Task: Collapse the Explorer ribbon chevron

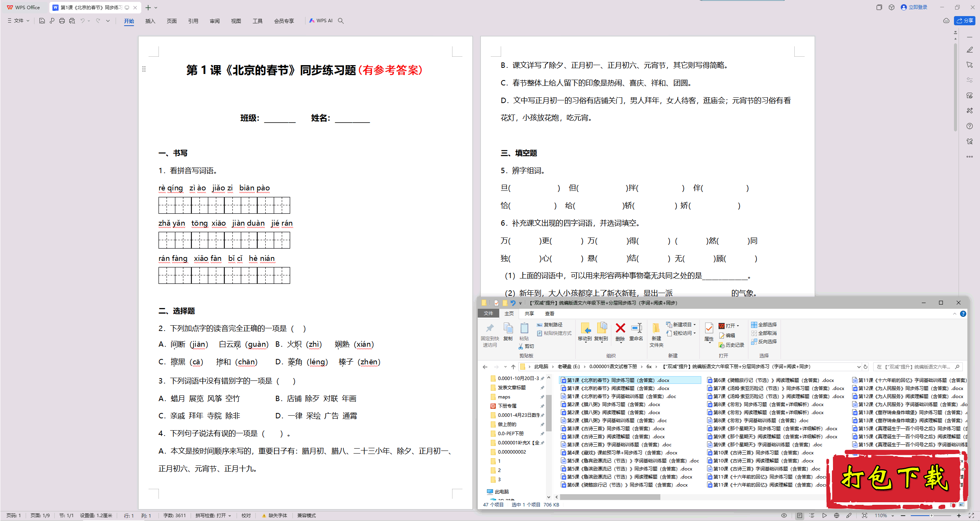Action: tap(954, 314)
